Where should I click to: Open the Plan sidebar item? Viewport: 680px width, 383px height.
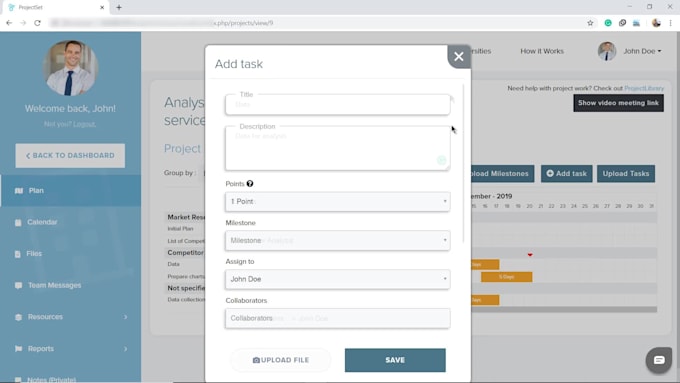70,190
